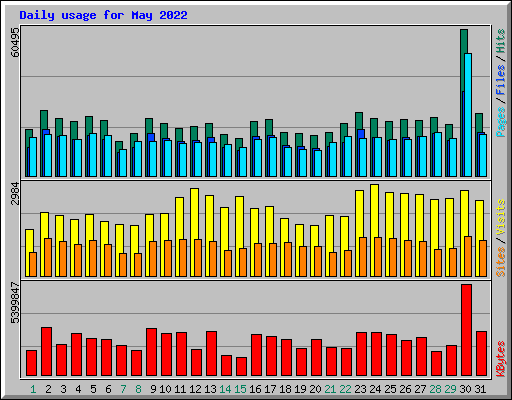
Task: Click day 31 on the x-axis
Action: [480, 389]
